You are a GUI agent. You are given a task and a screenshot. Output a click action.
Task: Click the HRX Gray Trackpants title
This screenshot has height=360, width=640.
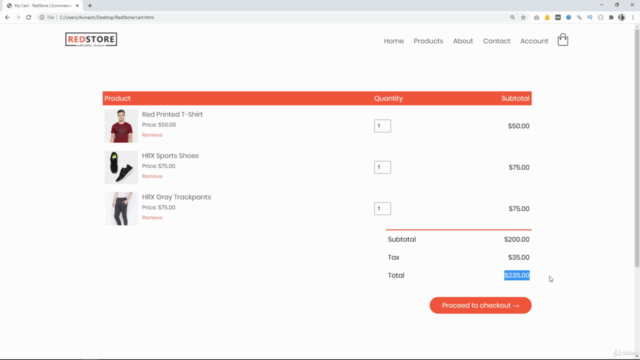176,197
